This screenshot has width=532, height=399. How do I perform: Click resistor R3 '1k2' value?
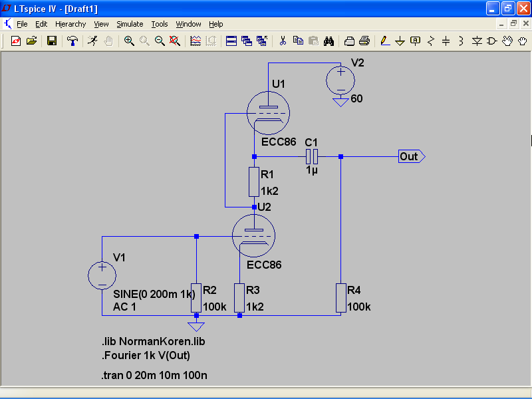255,307
